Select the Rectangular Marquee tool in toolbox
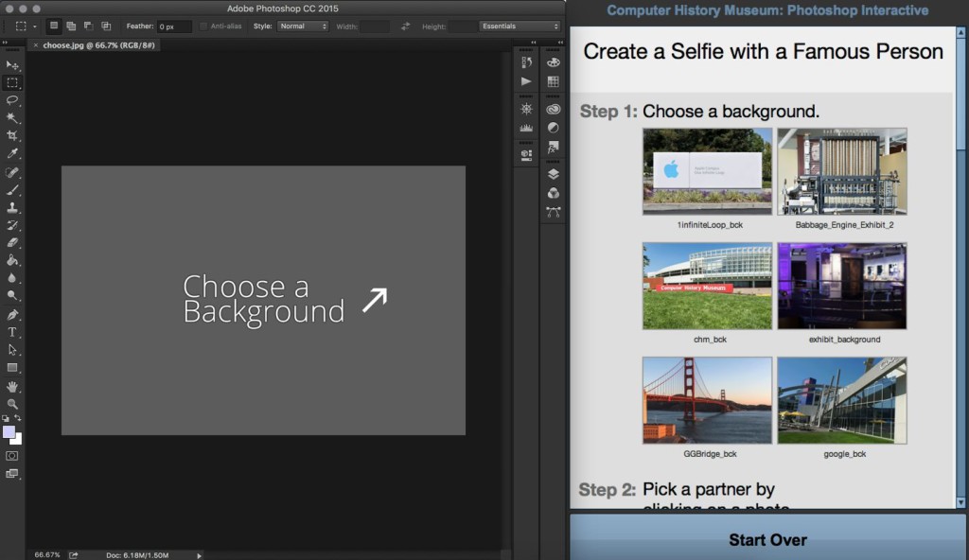This screenshot has height=560, width=969. pos(11,82)
